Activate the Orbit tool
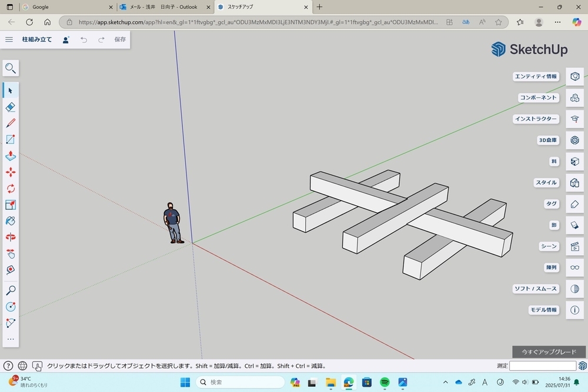Screen dimensions: 588x392 (11, 237)
